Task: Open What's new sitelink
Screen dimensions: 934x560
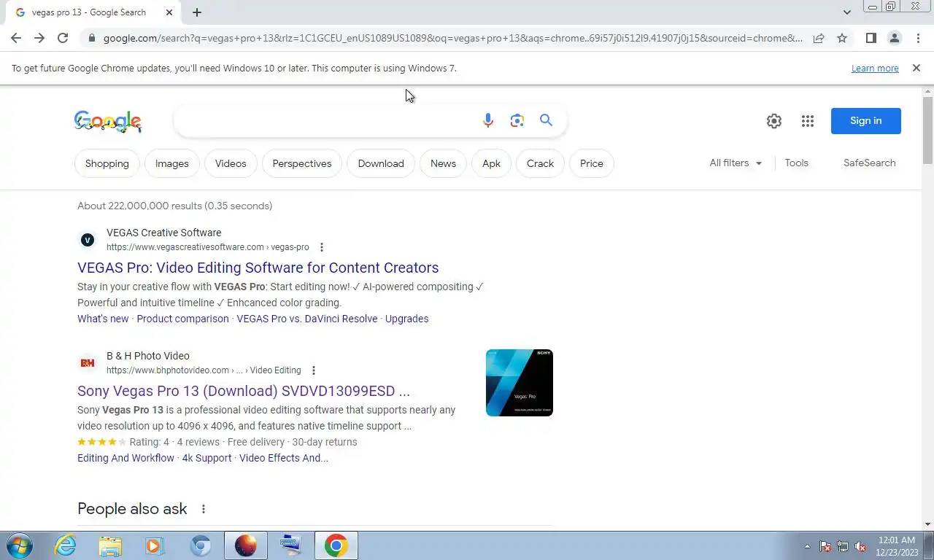Action: [x=103, y=319]
